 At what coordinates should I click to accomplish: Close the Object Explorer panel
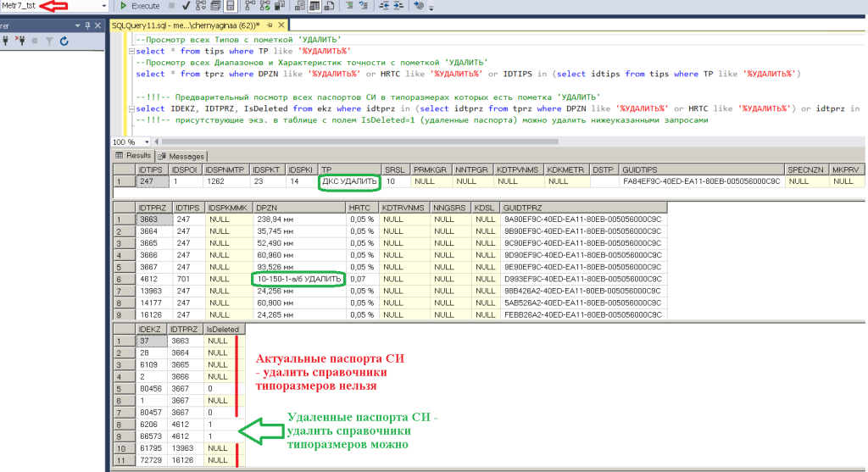[x=98, y=25]
